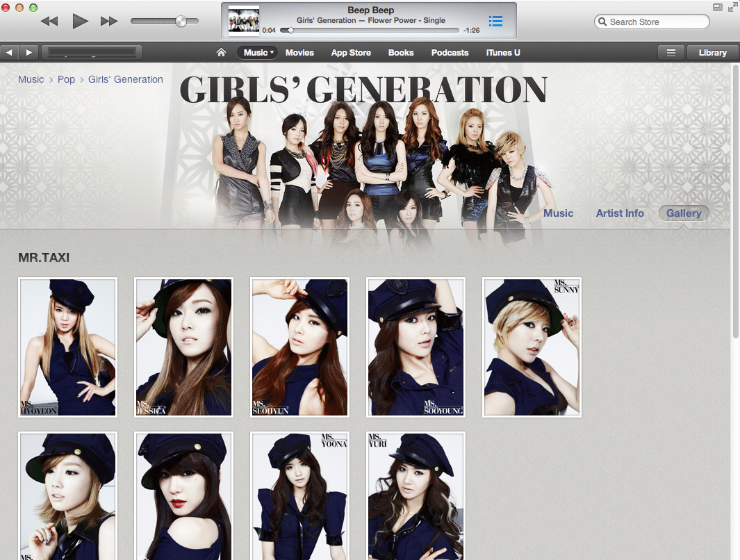
Task: Switch to the artist Music tab
Action: (559, 213)
